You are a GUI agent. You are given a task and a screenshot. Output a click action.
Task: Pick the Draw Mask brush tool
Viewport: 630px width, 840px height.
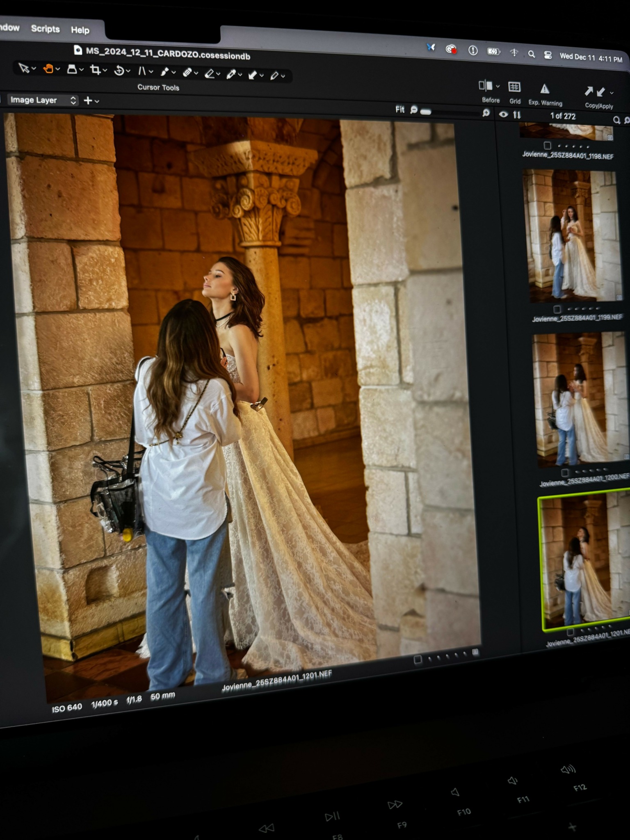[164, 72]
